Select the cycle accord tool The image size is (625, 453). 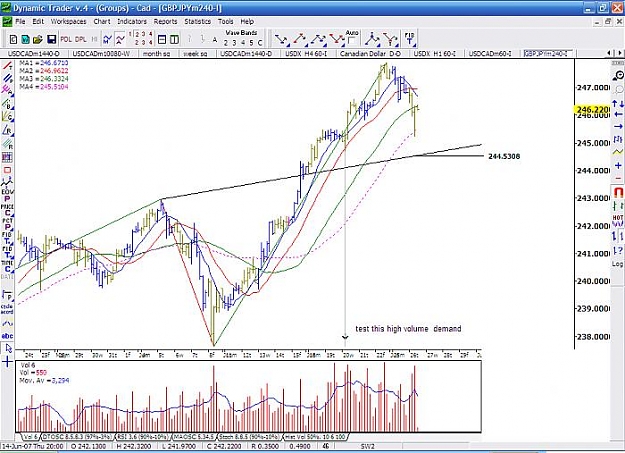pyautogui.click(x=7, y=309)
